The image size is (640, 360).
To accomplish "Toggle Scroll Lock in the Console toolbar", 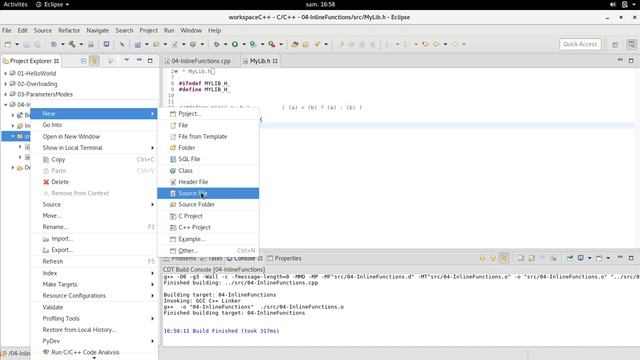I will click(x=531, y=258).
